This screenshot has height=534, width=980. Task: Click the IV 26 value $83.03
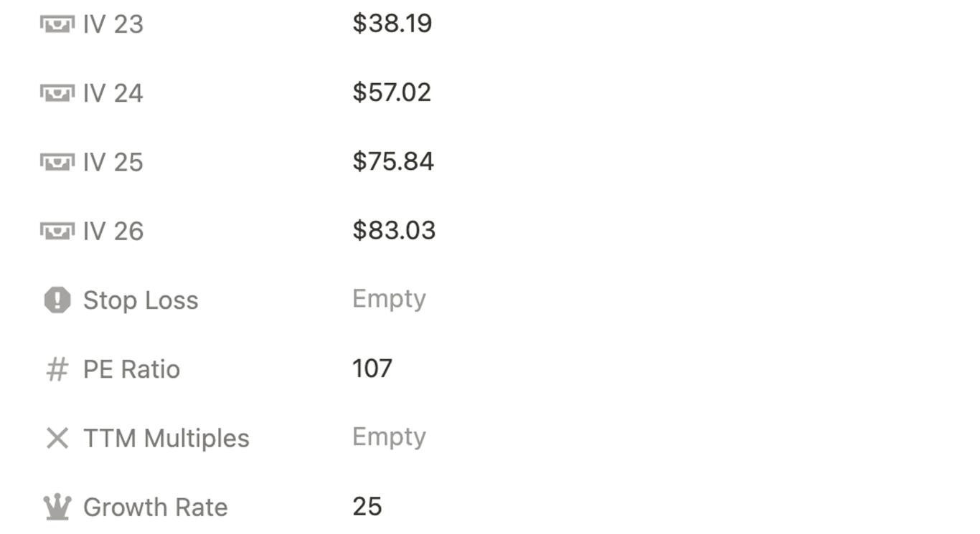point(394,230)
